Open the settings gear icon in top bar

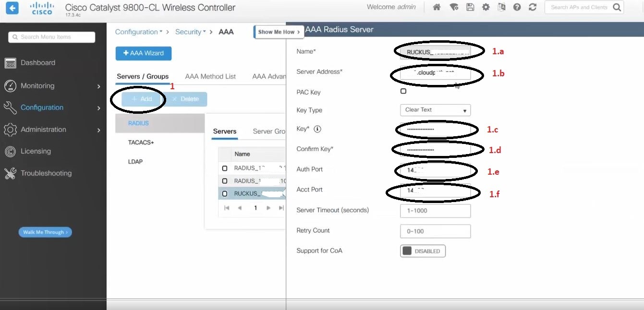[x=486, y=7]
